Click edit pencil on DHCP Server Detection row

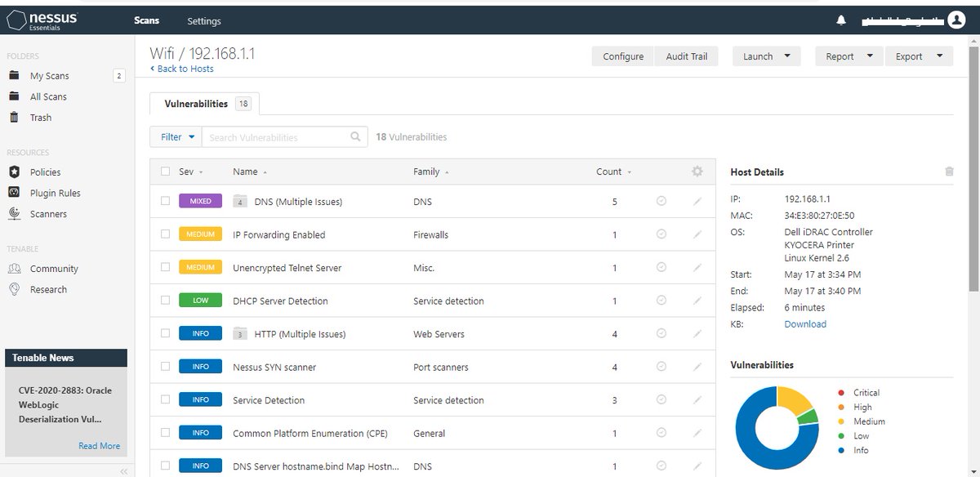[x=697, y=301]
